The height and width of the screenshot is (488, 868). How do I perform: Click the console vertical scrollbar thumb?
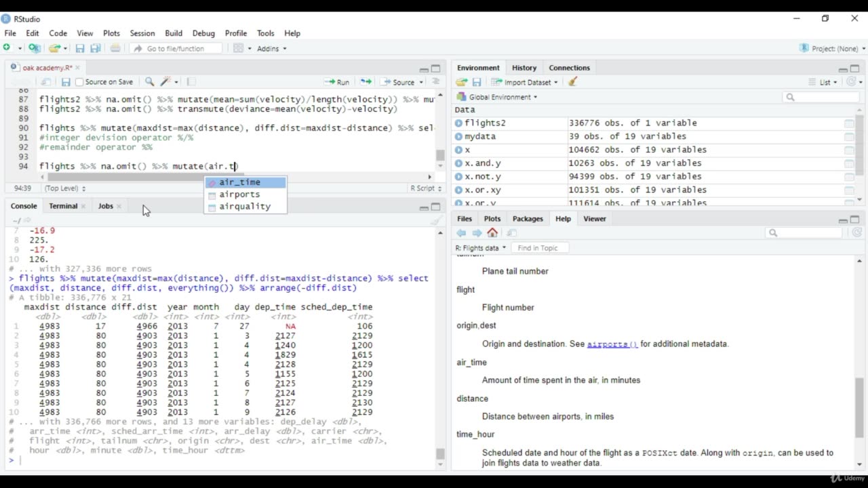440,454
